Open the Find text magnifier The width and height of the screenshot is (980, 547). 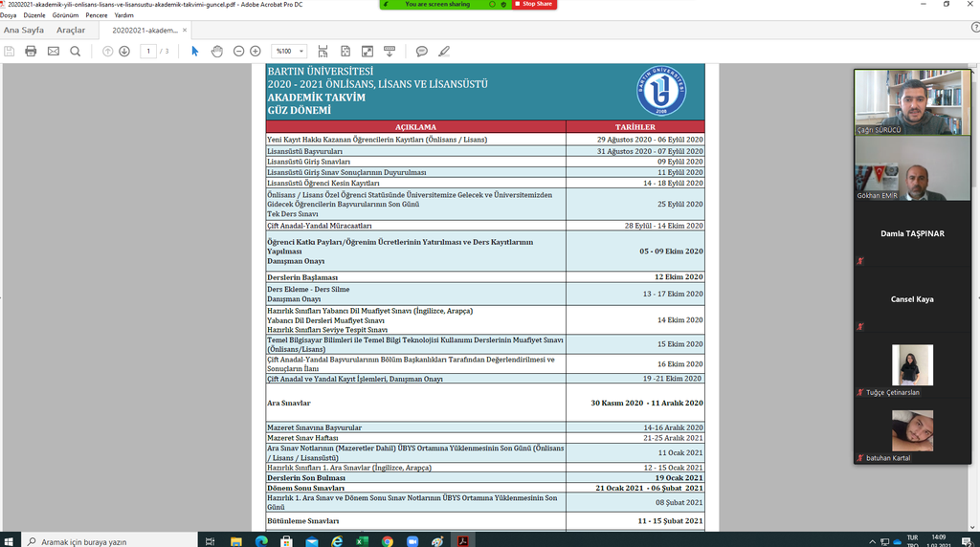76,51
